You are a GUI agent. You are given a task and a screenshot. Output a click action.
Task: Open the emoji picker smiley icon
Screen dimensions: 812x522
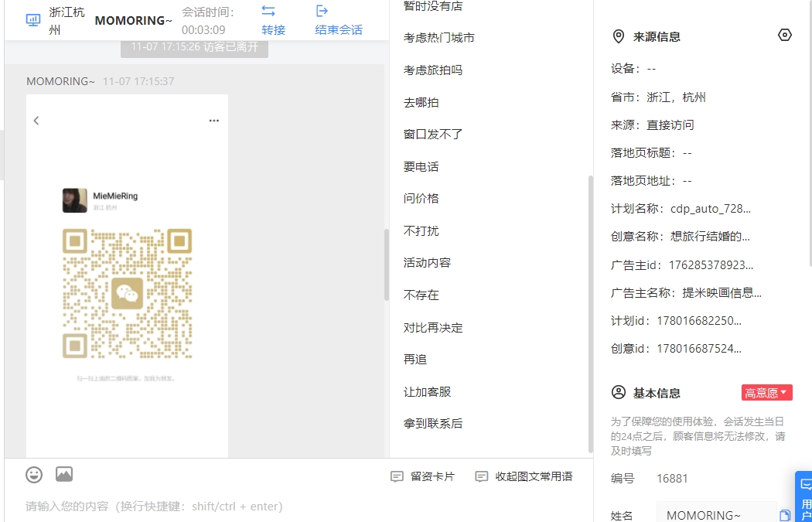(34, 474)
